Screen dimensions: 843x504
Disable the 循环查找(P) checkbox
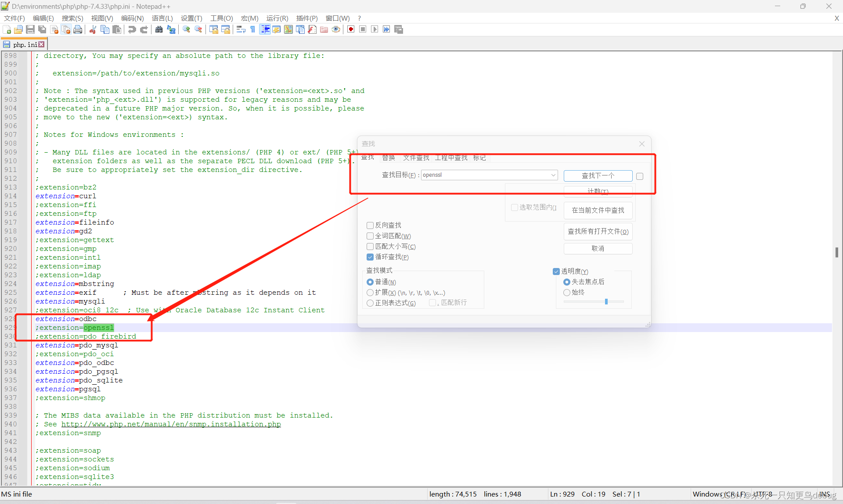(370, 257)
